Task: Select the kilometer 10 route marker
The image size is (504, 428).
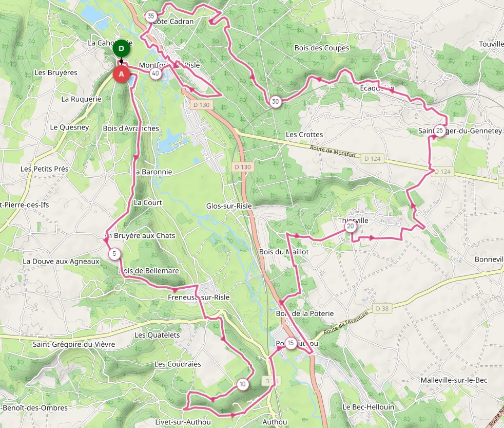Action: coord(243,384)
